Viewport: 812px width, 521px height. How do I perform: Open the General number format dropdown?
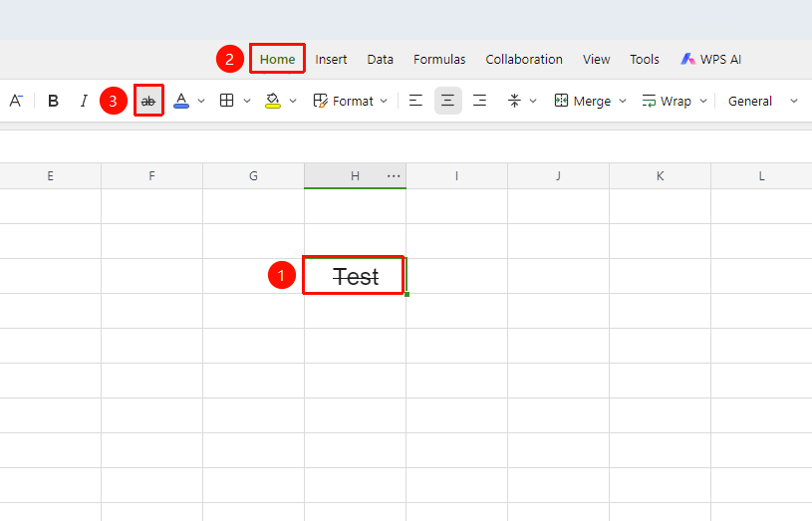pos(763,101)
